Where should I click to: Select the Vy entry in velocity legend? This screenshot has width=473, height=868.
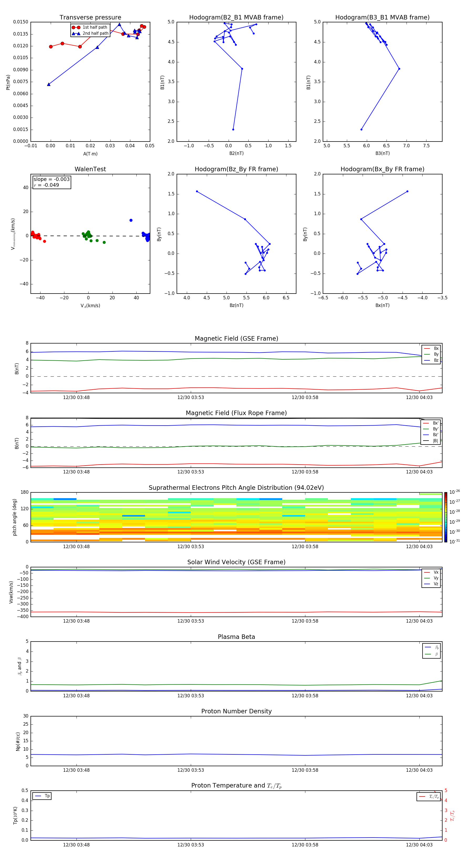pyautogui.click(x=431, y=578)
